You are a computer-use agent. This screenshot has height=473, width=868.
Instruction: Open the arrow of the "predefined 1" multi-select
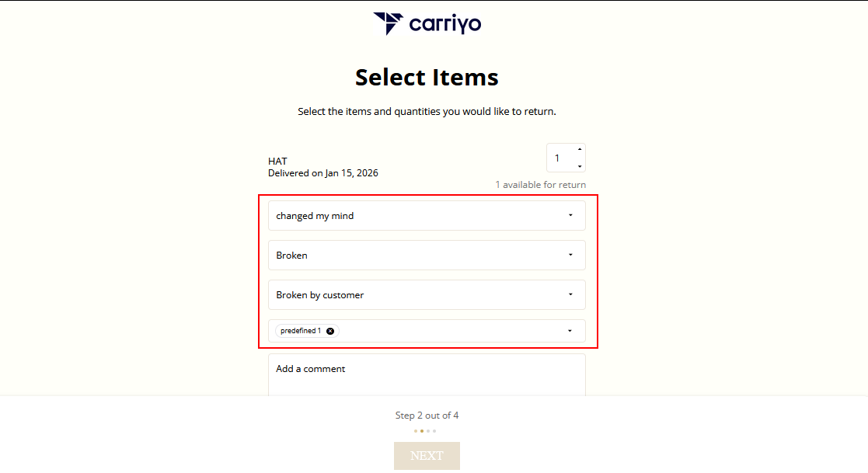click(570, 331)
